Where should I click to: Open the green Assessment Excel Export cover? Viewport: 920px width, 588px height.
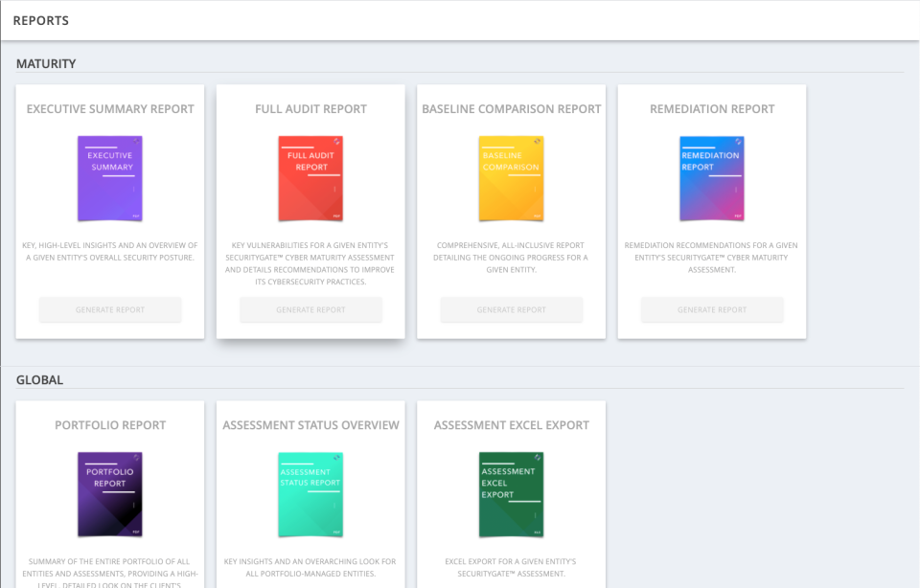[x=511, y=493]
